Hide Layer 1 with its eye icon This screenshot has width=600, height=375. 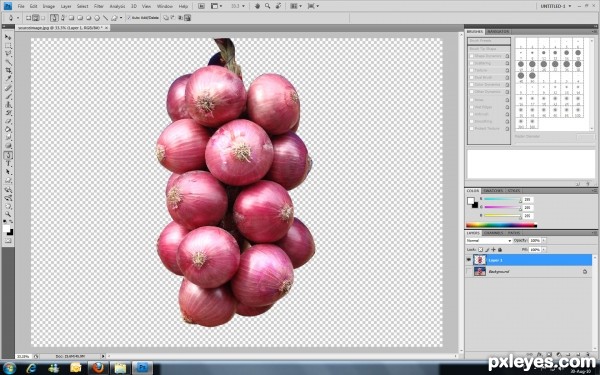(469, 260)
